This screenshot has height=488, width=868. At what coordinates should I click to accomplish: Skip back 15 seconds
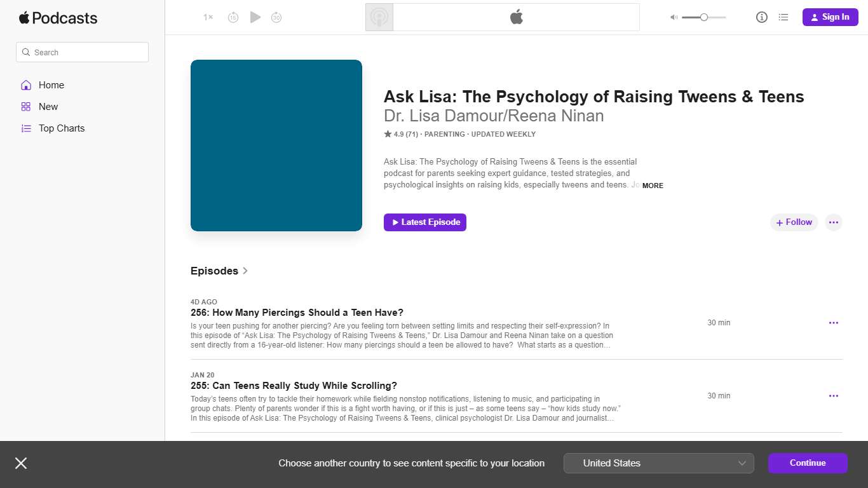pos(233,17)
